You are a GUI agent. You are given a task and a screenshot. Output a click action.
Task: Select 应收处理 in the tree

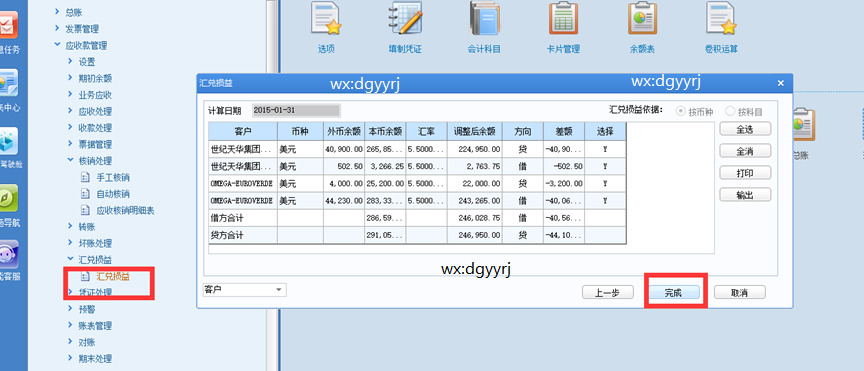pos(95,111)
